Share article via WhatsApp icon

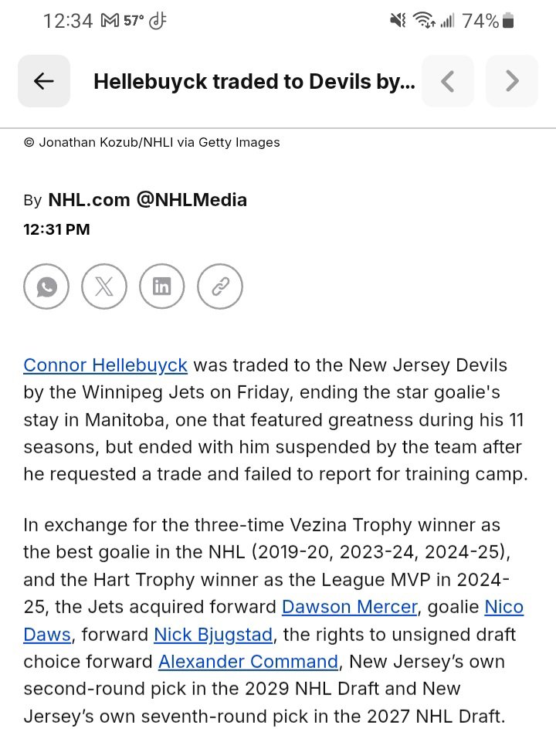[x=46, y=286]
